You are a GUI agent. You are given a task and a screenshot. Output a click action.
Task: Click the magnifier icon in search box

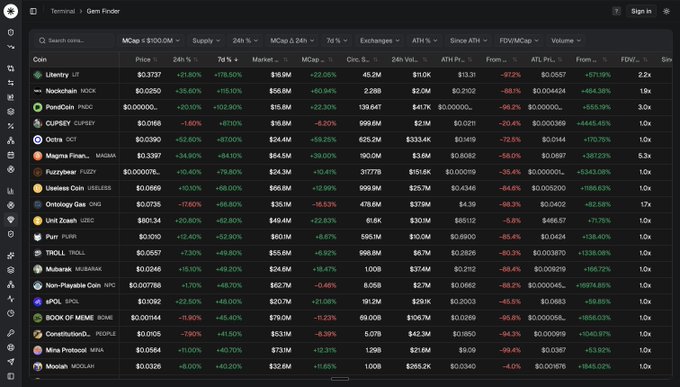[42, 40]
